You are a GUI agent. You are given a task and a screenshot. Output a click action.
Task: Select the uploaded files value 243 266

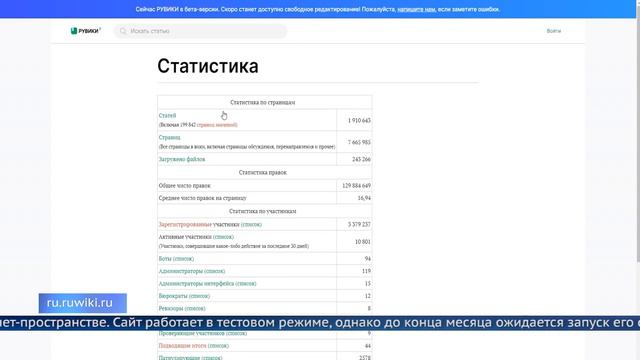pyautogui.click(x=361, y=159)
